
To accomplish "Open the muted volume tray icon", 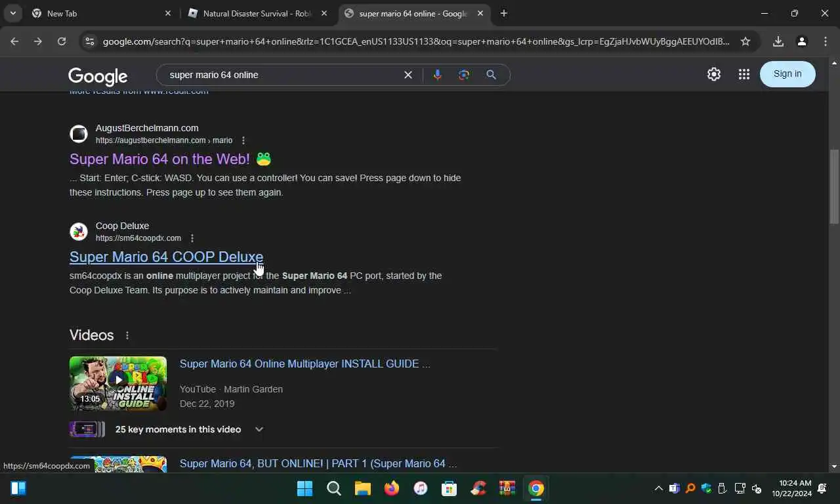I will click(x=757, y=488).
